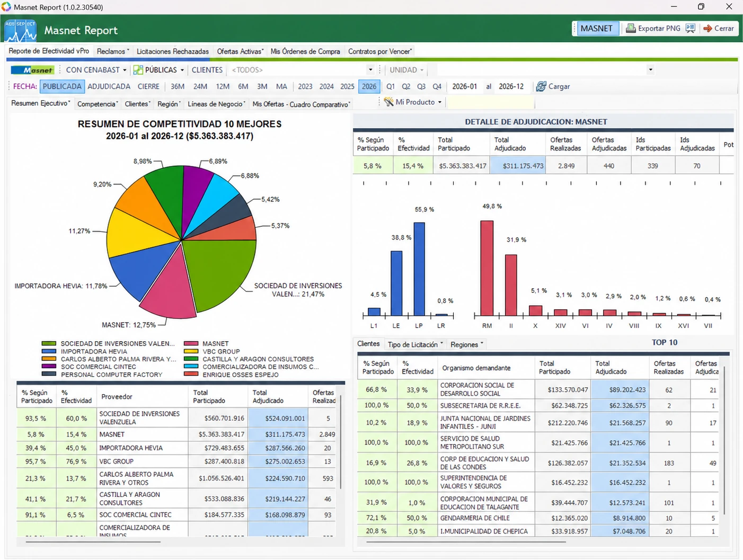The image size is (743, 560).
Task: Switch to the Competencia tab
Action: point(98,104)
